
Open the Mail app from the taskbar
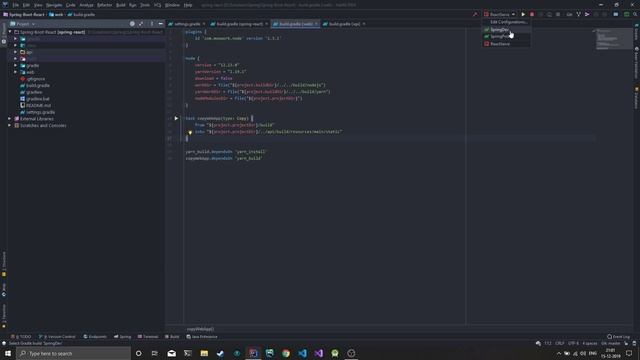[x=171, y=353]
